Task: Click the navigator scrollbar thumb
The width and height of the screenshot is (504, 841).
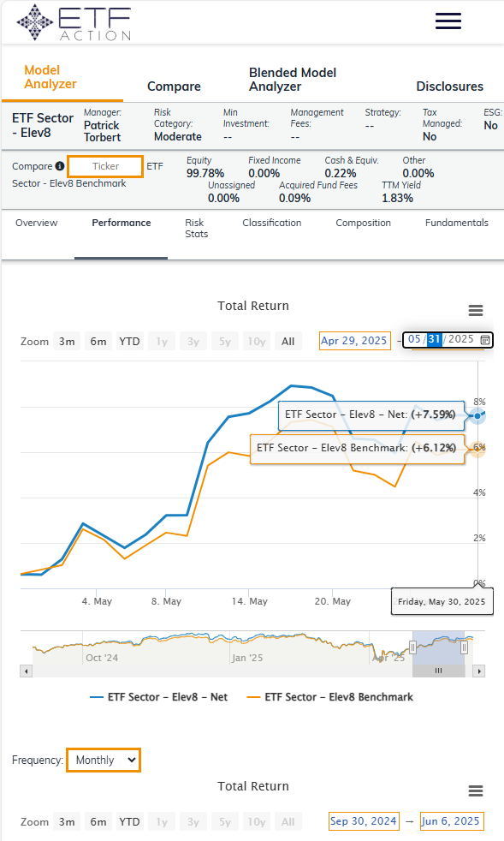Action: tap(438, 671)
